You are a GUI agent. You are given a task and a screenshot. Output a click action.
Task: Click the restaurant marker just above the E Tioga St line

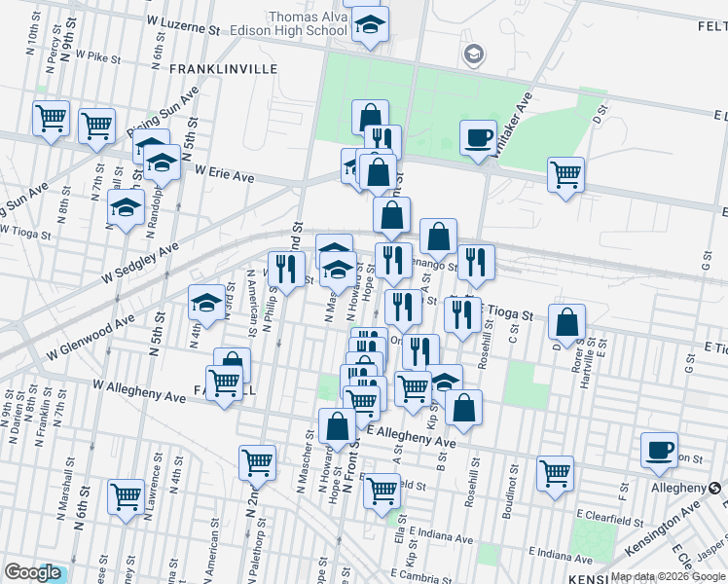(x=404, y=308)
